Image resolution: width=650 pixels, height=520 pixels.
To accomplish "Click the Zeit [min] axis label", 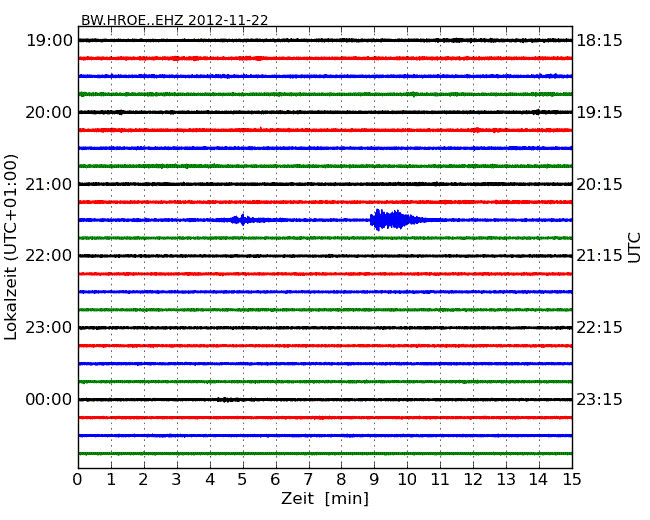I will pos(325,498).
